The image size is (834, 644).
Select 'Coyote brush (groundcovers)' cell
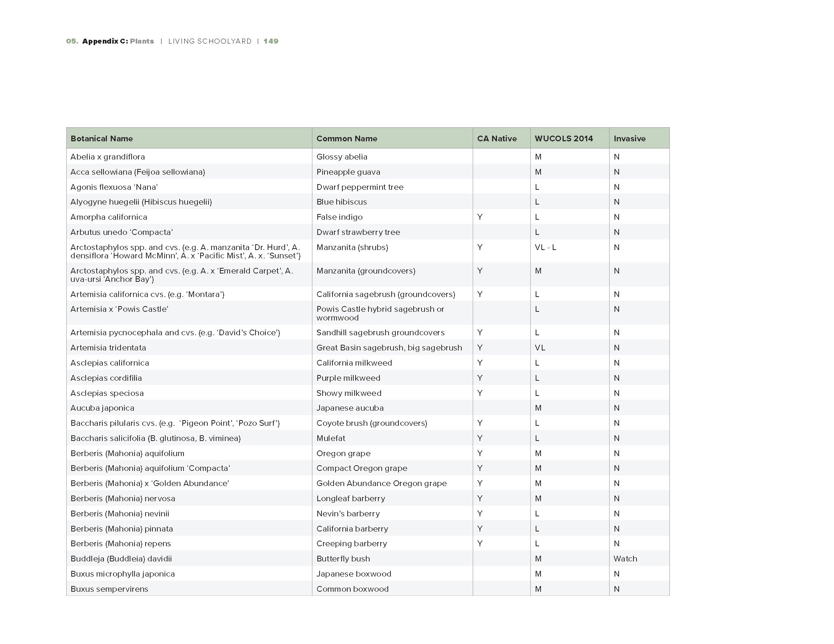click(x=372, y=423)
